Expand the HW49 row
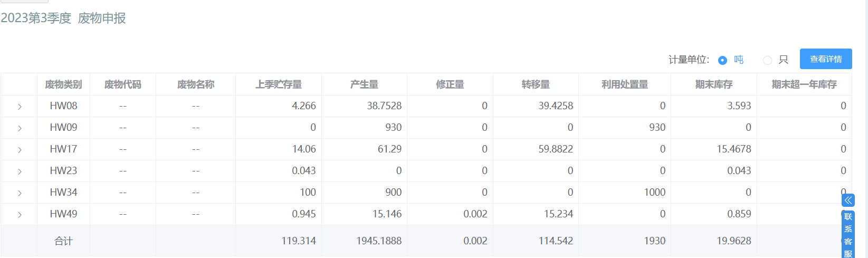The image size is (868, 258). point(20,215)
